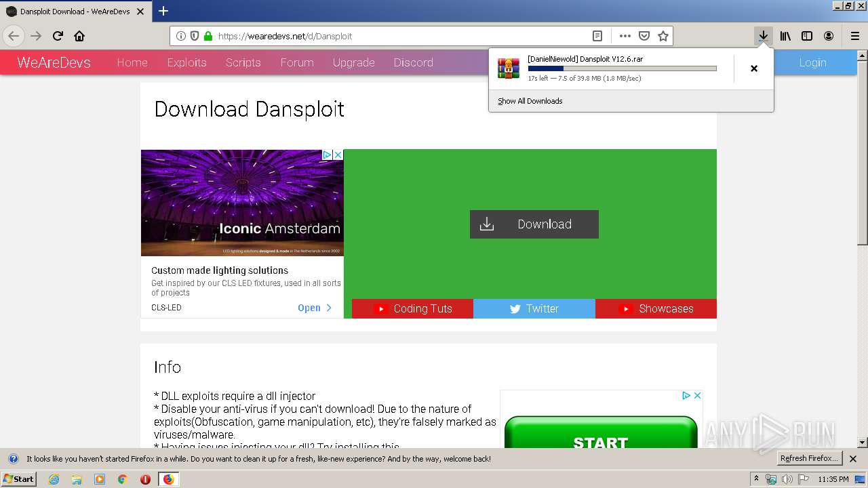The image size is (868, 488).
Task: Click Open on the CLS-LED ad
Action: tap(315, 308)
